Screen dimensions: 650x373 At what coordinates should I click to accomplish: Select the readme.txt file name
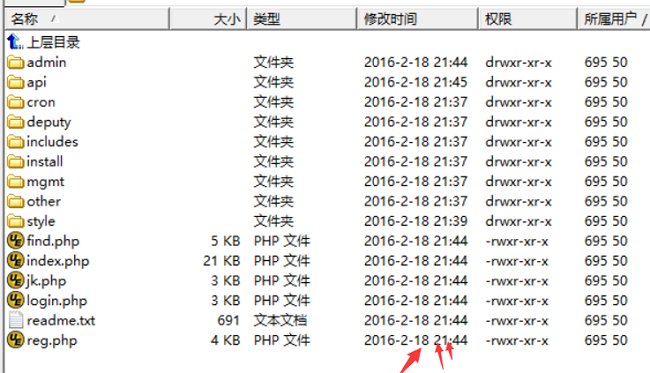click(61, 320)
